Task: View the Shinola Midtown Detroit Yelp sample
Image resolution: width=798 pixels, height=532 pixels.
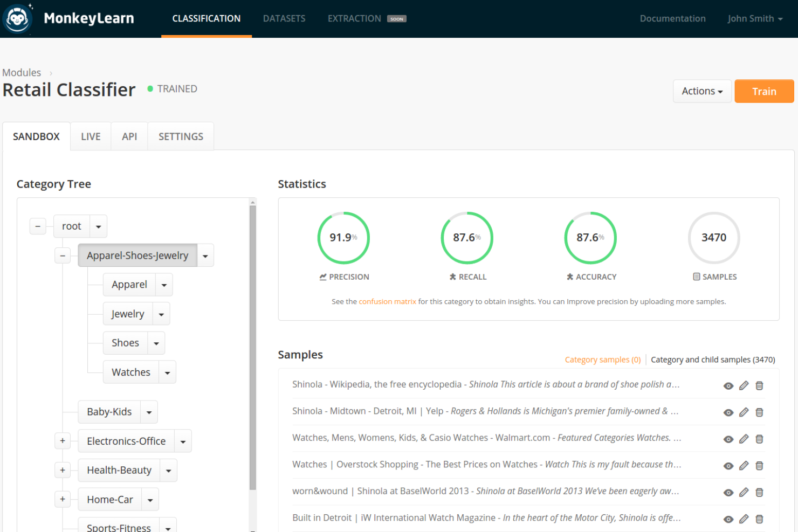Action: pos(728,412)
